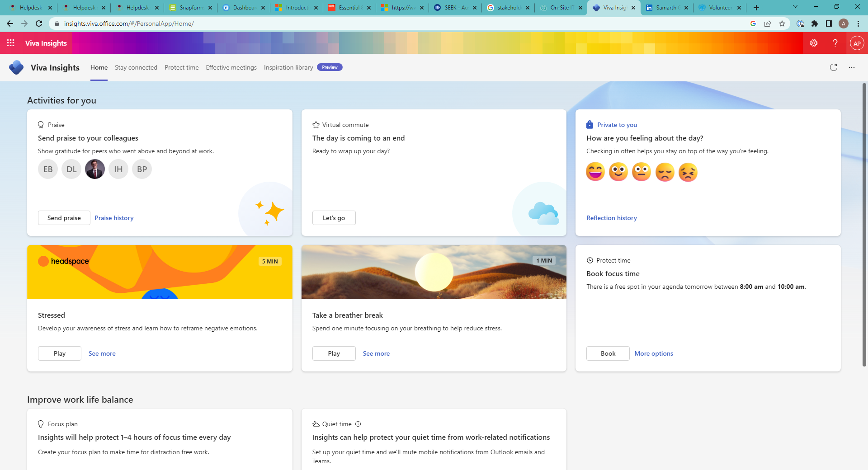This screenshot has height=470, width=868.
Task: Click the browser address bar URL
Action: (x=129, y=23)
